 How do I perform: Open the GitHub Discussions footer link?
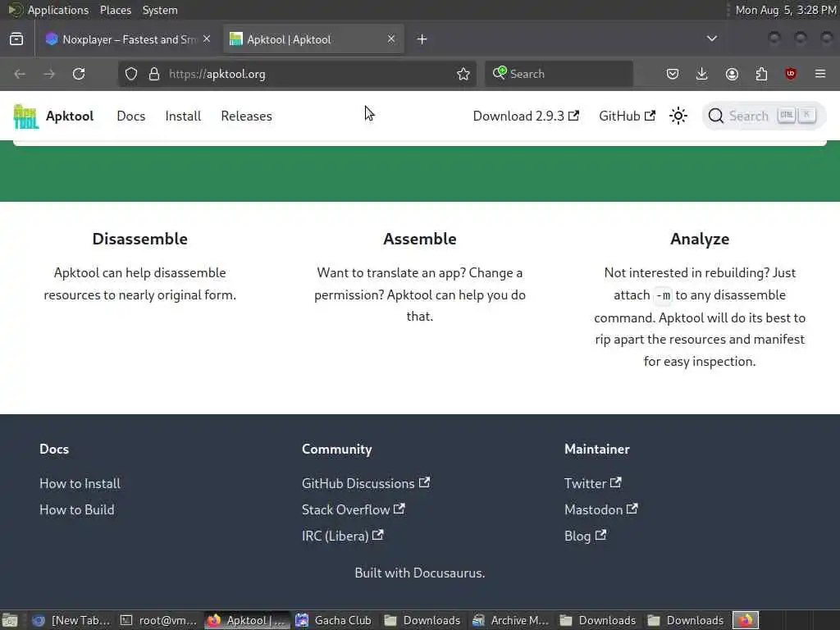click(366, 483)
